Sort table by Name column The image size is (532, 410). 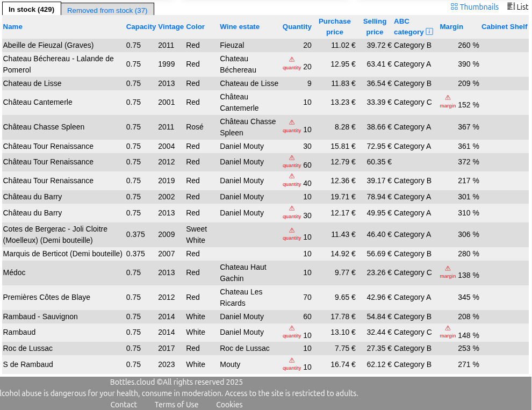click(13, 27)
